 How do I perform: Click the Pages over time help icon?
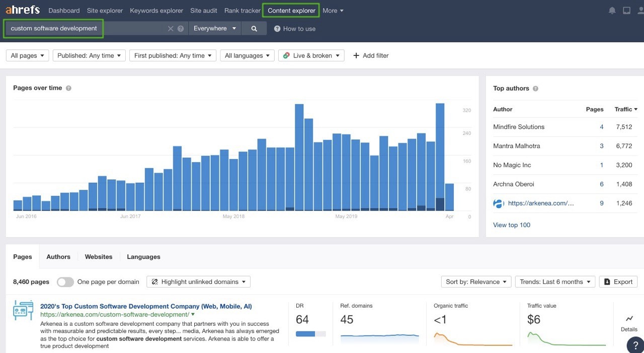click(68, 88)
